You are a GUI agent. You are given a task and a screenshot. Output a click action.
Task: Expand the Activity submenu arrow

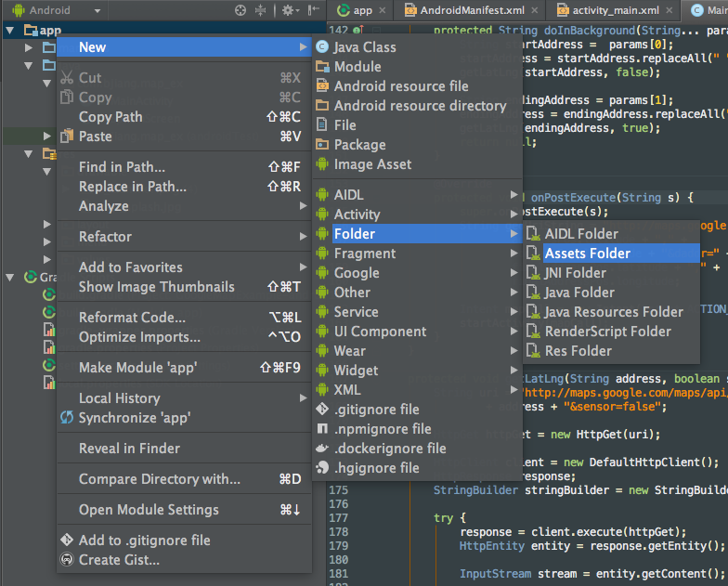click(513, 214)
